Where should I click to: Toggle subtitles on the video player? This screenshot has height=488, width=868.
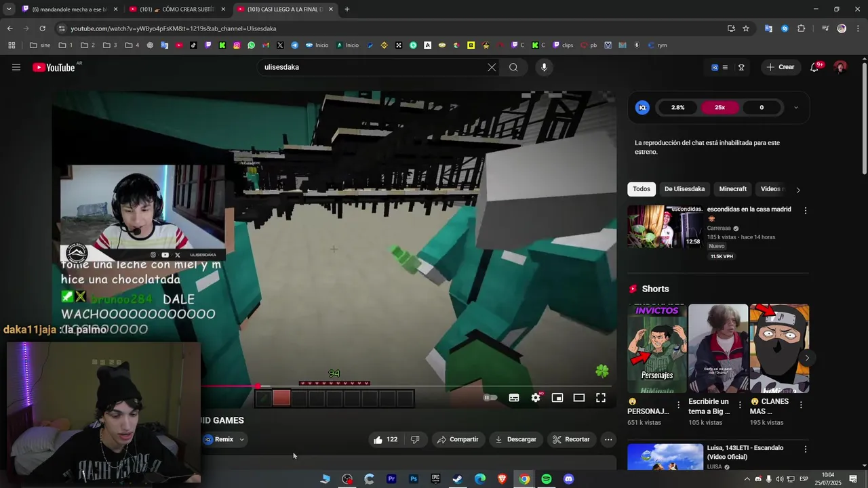[x=514, y=398]
